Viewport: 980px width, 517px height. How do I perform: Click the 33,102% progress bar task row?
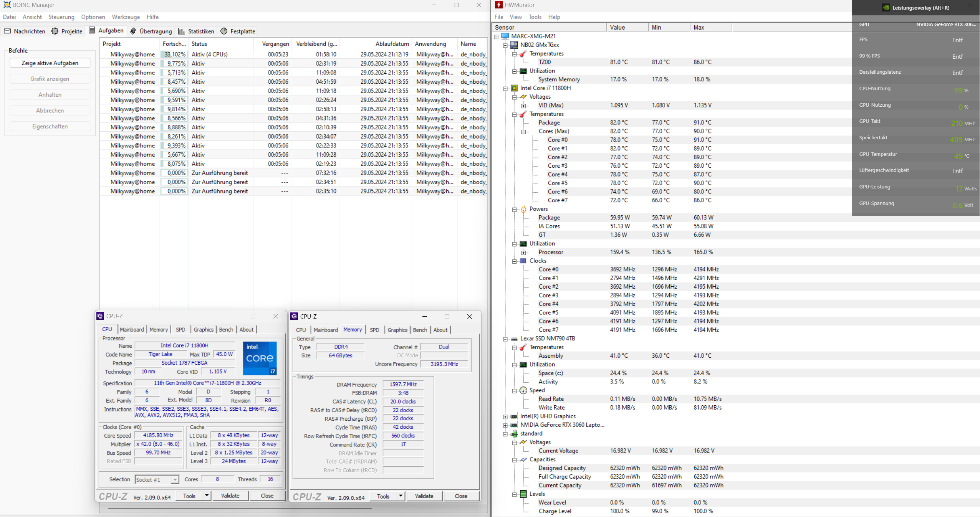pyautogui.click(x=175, y=55)
